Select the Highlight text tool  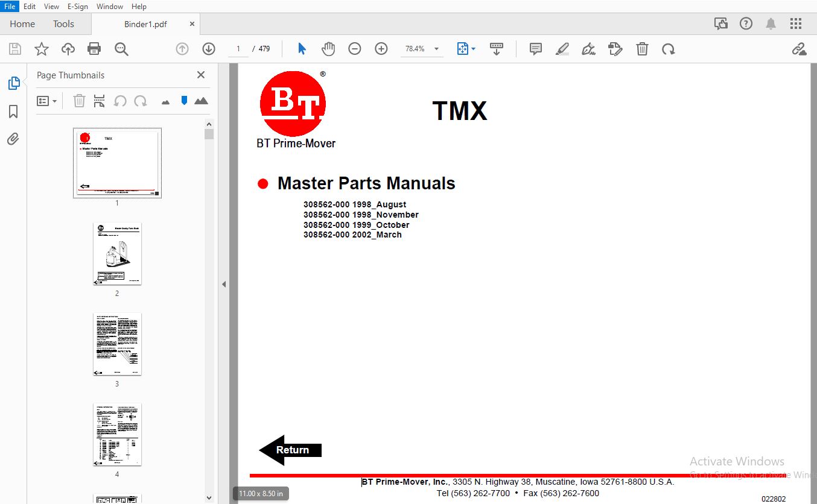pyautogui.click(x=562, y=49)
